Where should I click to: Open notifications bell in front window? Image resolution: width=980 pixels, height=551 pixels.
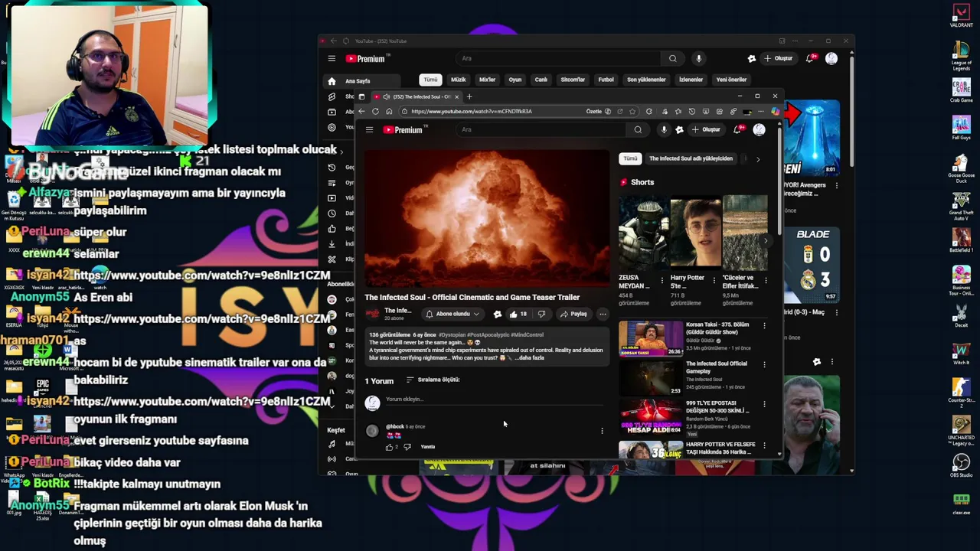737,130
